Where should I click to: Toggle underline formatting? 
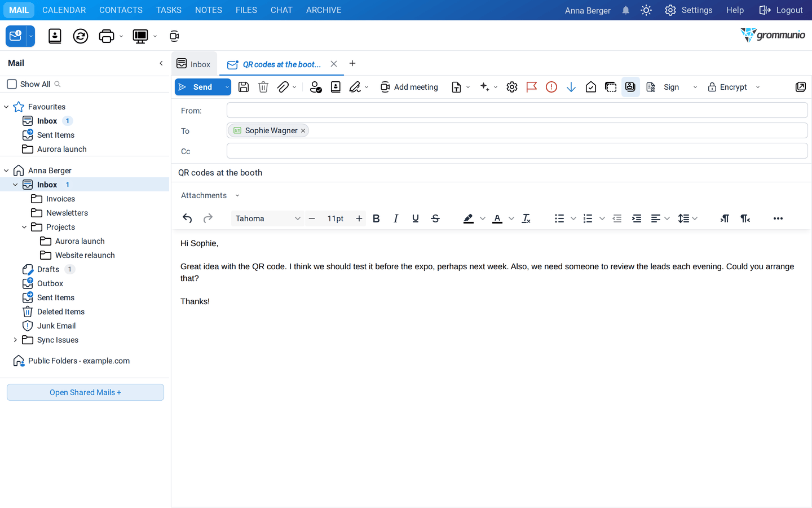(416, 218)
